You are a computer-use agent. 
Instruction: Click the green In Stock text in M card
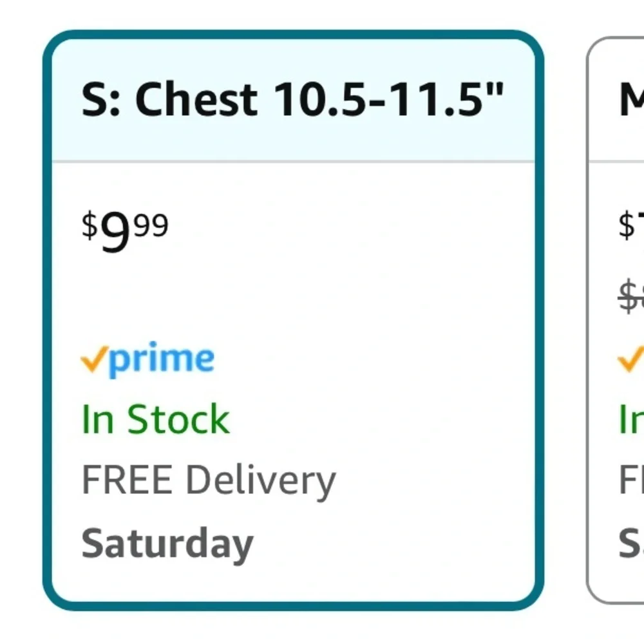[631, 419]
